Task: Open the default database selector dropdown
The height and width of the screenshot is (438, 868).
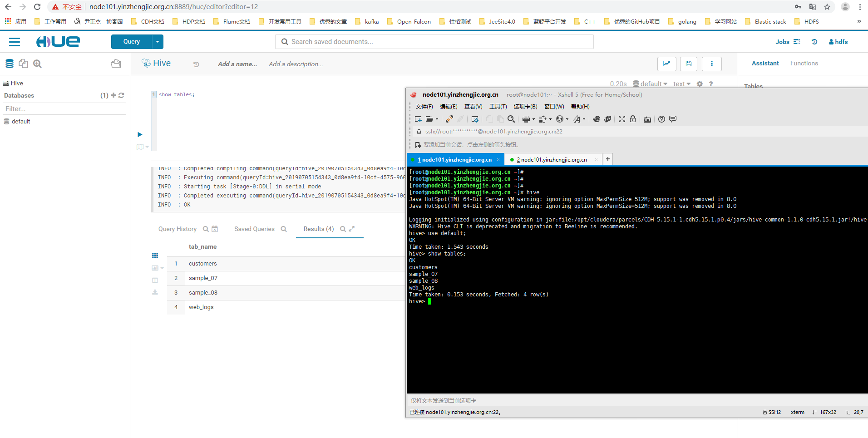Action: [652, 84]
